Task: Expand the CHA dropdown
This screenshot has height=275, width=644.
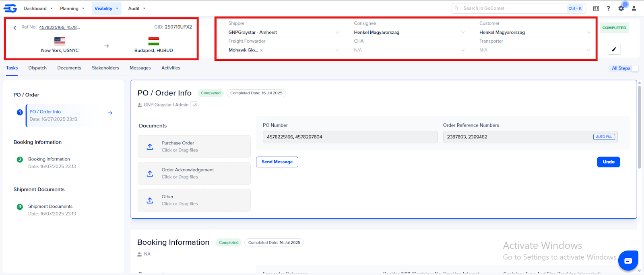Action: tap(463, 50)
